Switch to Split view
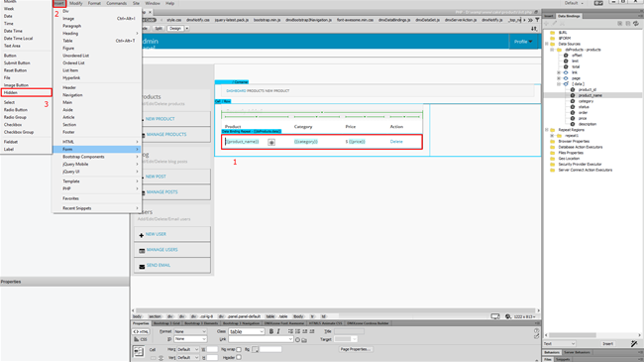 point(159,29)
